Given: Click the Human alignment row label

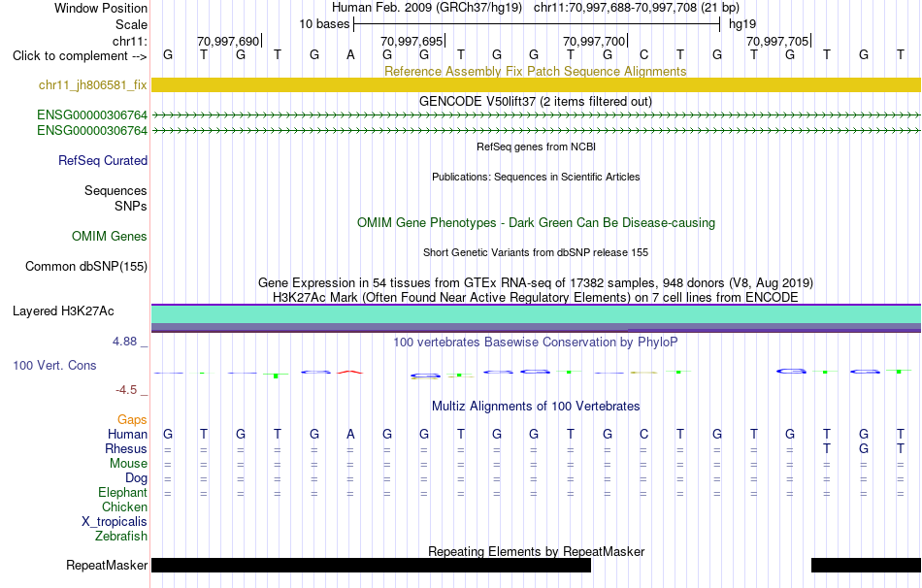Looking at the screenshot, I should pos(127,434).
